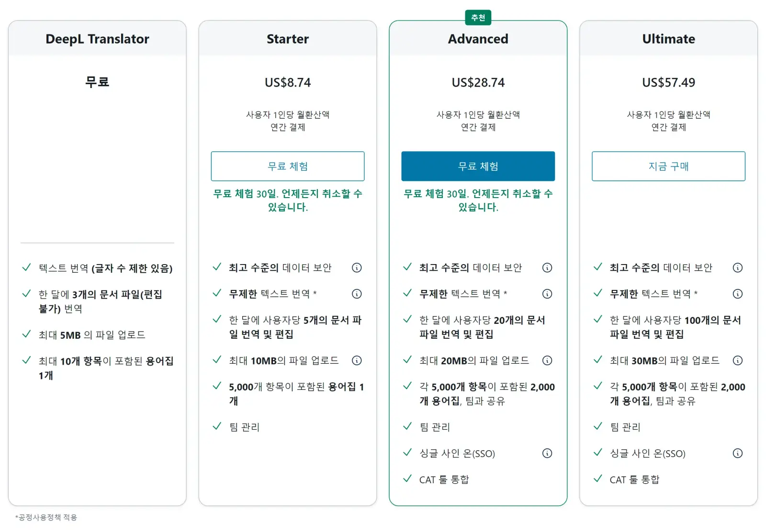Click the DeepL Translator free plan heading
Viewport: 766px width, 532px height.
point(97,39)
